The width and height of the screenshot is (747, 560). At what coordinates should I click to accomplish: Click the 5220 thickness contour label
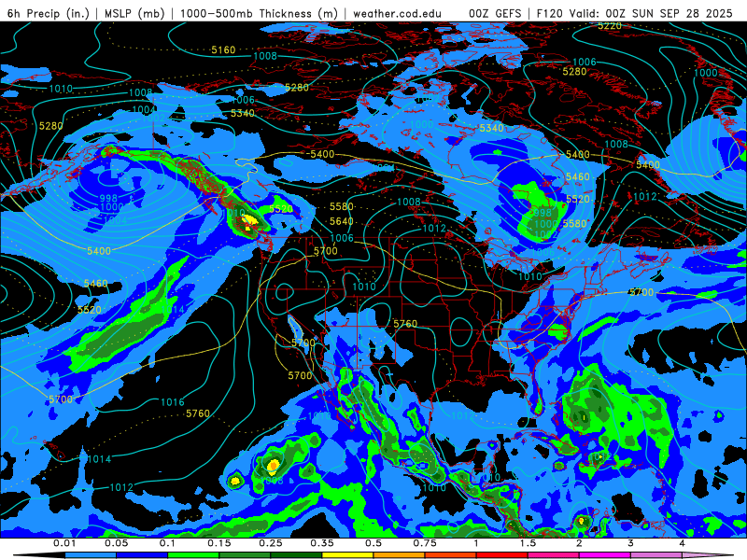coord(610,26)
